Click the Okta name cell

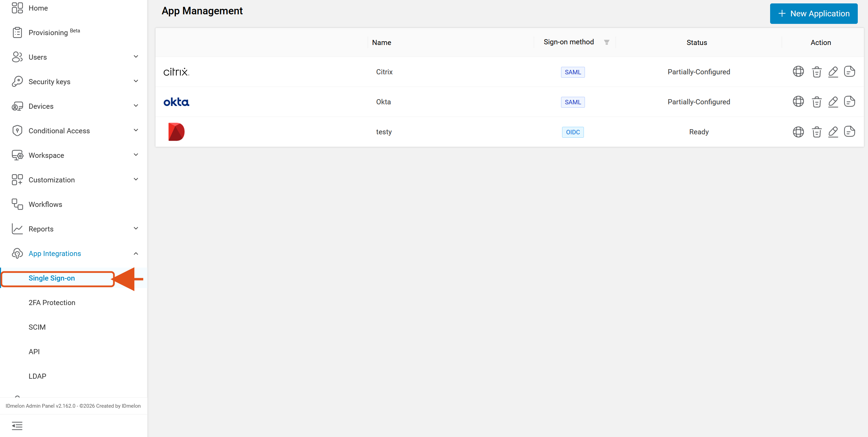[x=383, y=102]
